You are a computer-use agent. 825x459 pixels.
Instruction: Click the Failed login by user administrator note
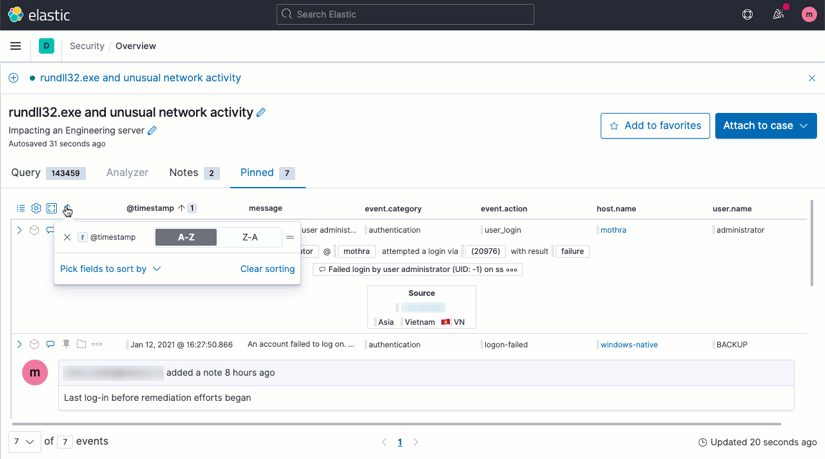[x=418, y=270]
